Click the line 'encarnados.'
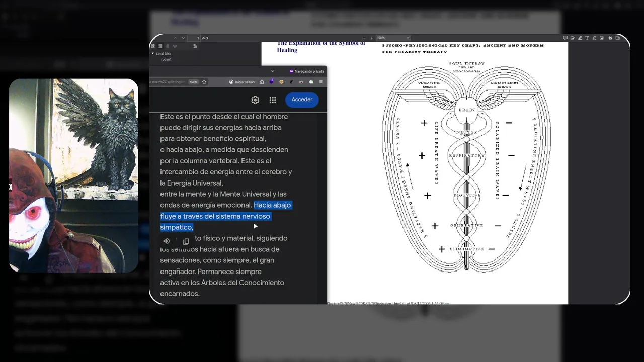Viewport: 644px width, 362px height. pyautogui.click(x=180, y=294)
